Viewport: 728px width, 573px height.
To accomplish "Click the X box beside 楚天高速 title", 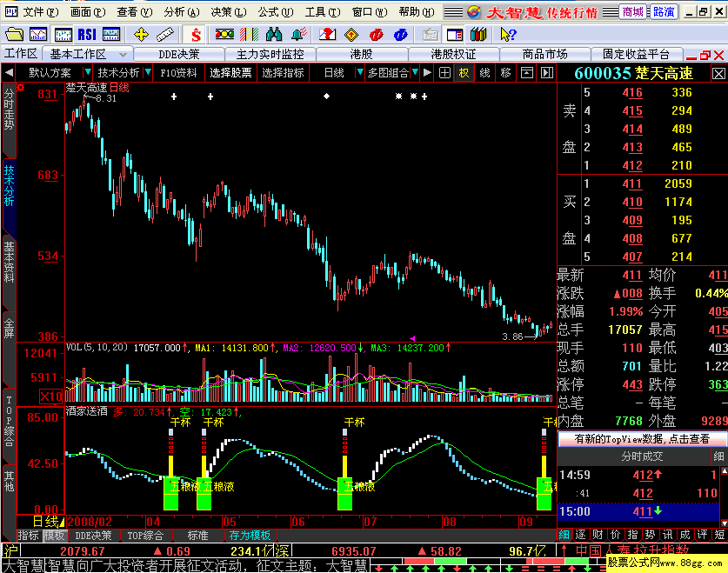I will coord(718,73).
